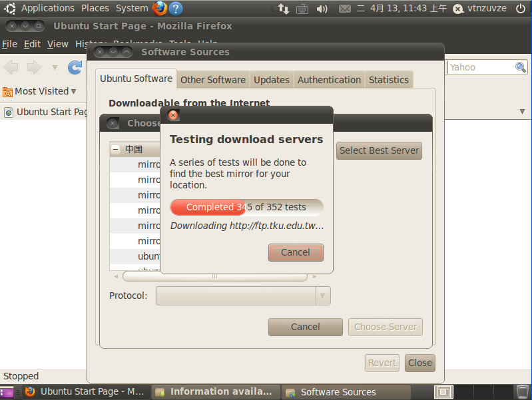Click the 'Stopped' status bar text
Image resolution: width=532 pixels, height=400 pixels.
[x=21, y=376]
